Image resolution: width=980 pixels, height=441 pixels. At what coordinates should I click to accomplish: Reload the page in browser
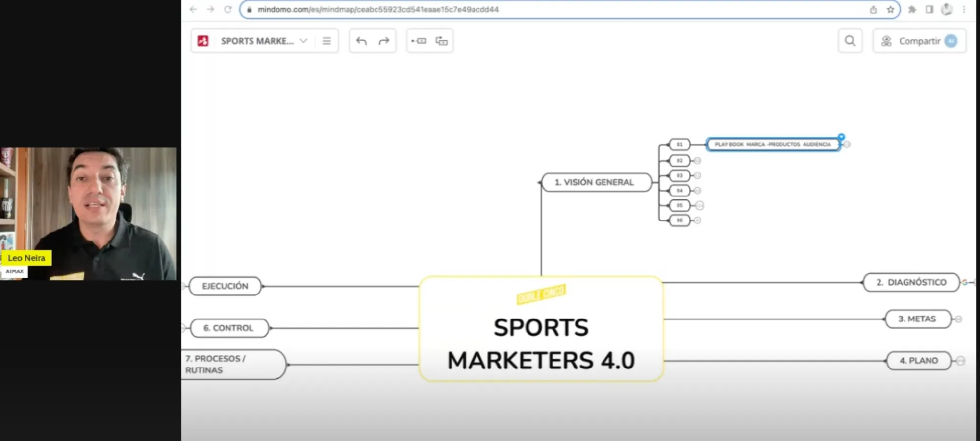coord(228,10)
